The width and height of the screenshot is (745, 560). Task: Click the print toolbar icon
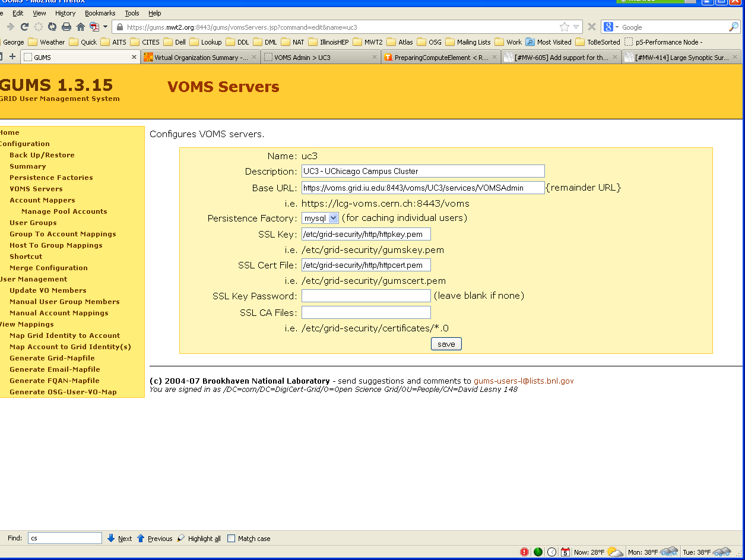point(66,27)
